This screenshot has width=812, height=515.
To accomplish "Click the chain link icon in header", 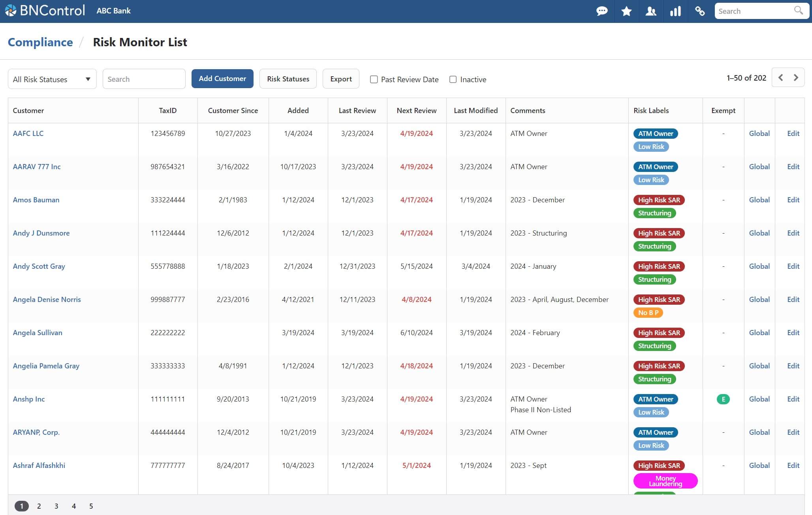I will point(700,11).
